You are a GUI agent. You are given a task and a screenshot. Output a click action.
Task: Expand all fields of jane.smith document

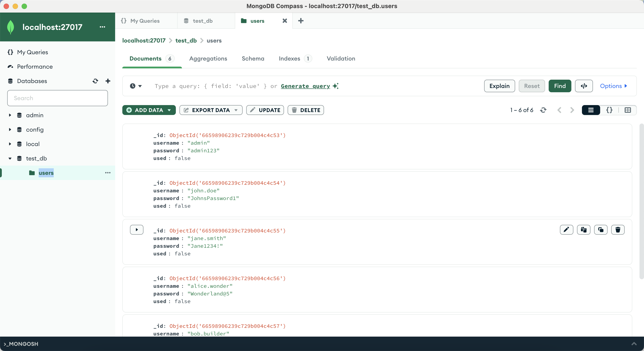[x=136, y=230]
